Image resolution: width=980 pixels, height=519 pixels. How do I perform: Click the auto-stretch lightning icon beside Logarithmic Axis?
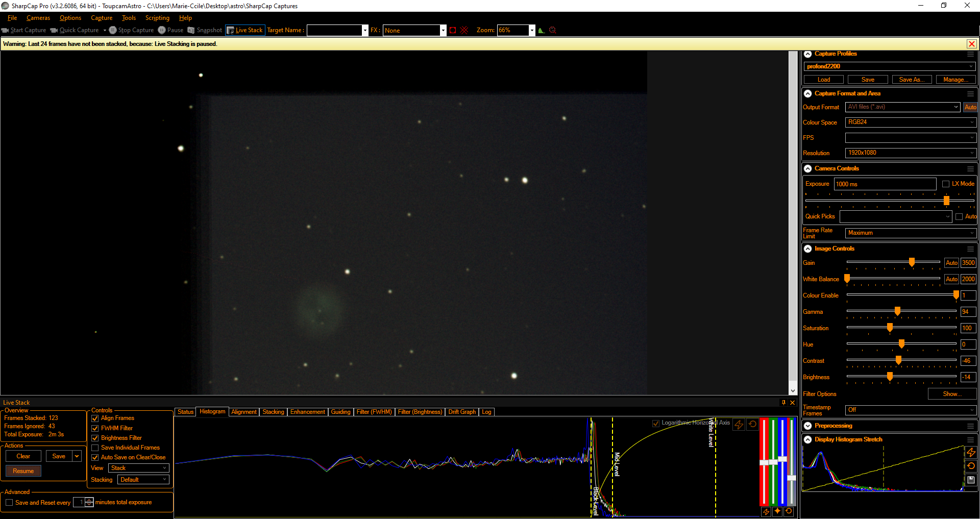point(739,425)
